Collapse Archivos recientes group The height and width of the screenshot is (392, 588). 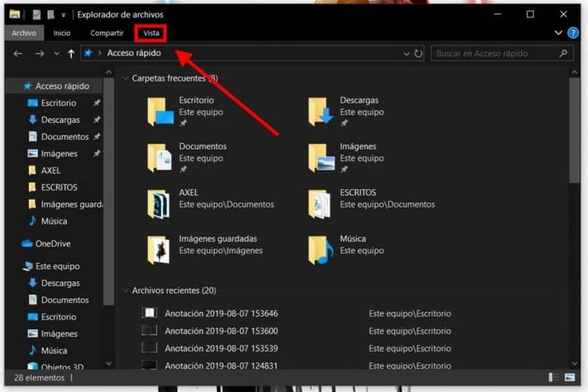click(x=125, y=290)
